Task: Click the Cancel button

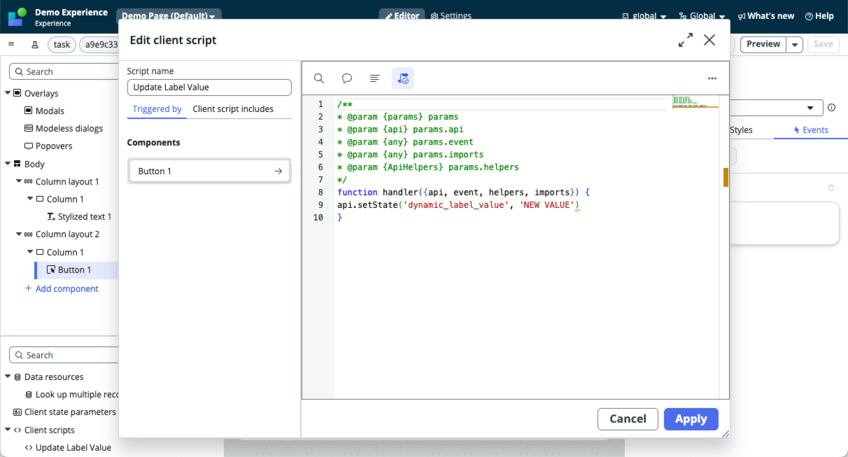Action: point(627,419)
